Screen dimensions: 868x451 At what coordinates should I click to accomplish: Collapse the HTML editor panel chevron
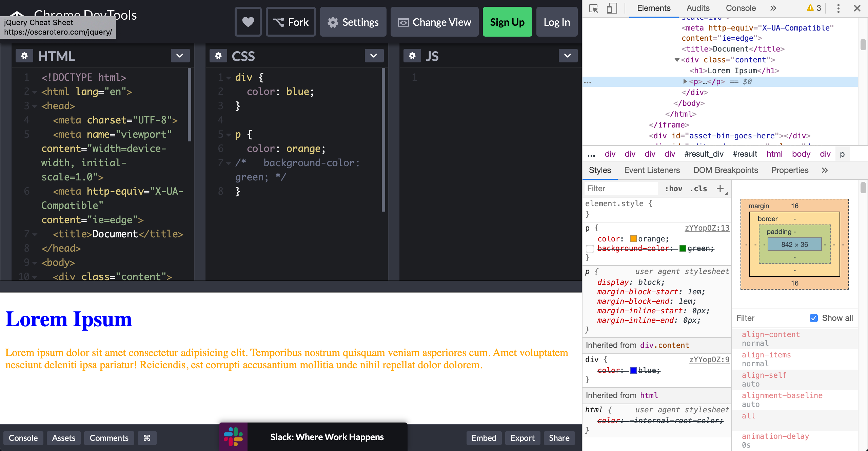[180, 56]
